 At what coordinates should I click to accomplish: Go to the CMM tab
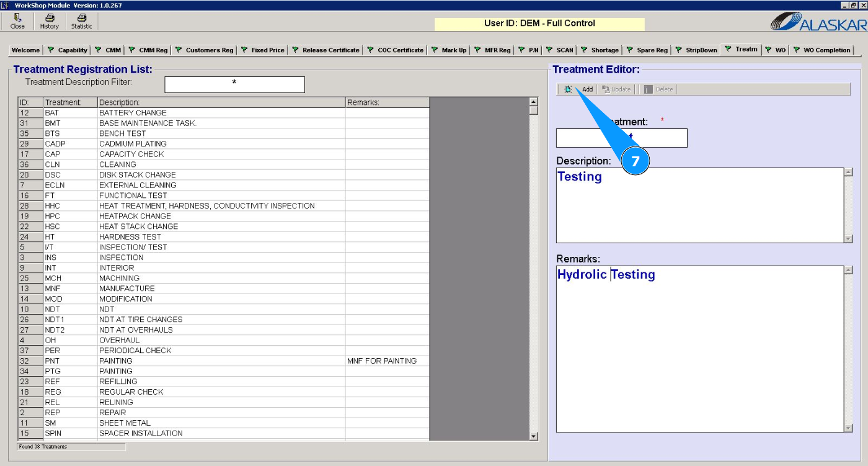tap(107, 50)
